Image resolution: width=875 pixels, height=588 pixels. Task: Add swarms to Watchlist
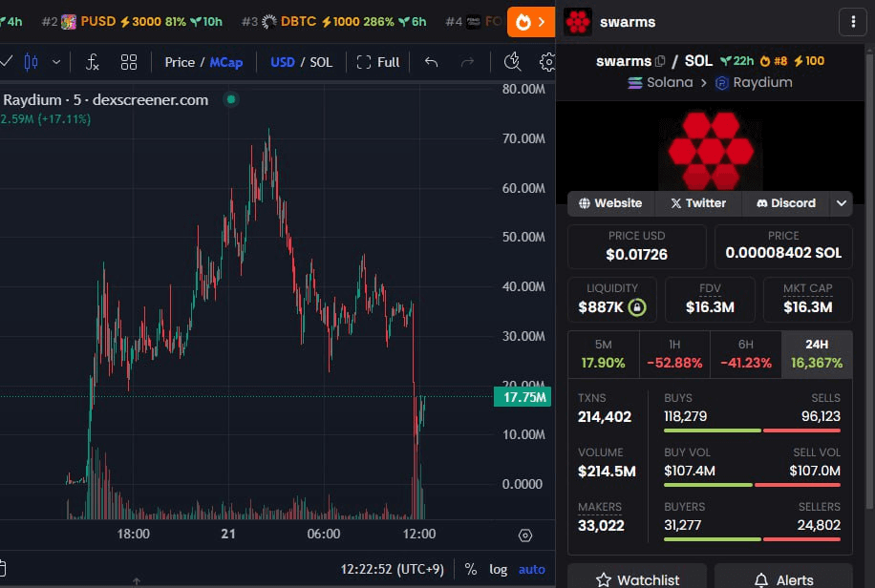(x=637, y=577)
